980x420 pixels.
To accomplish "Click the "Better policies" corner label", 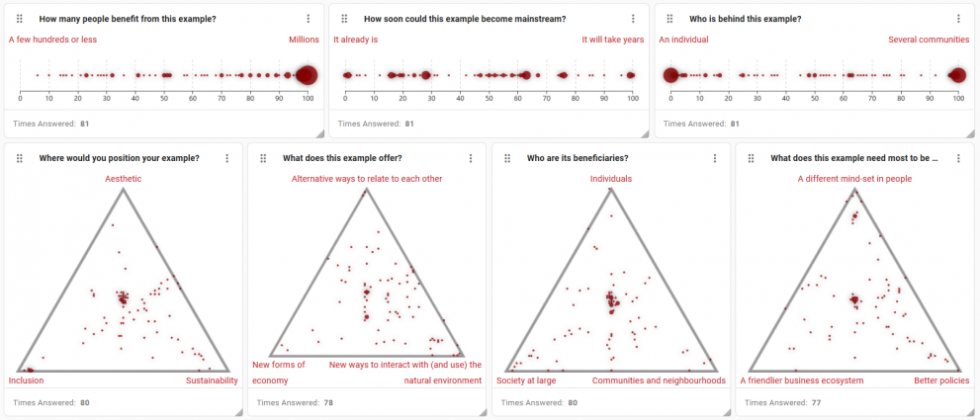I will [x=940, y=380].
